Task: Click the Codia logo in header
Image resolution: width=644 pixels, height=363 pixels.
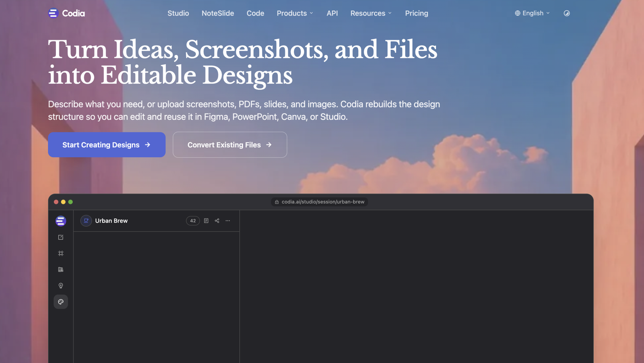Action: (x=66, y=13)
